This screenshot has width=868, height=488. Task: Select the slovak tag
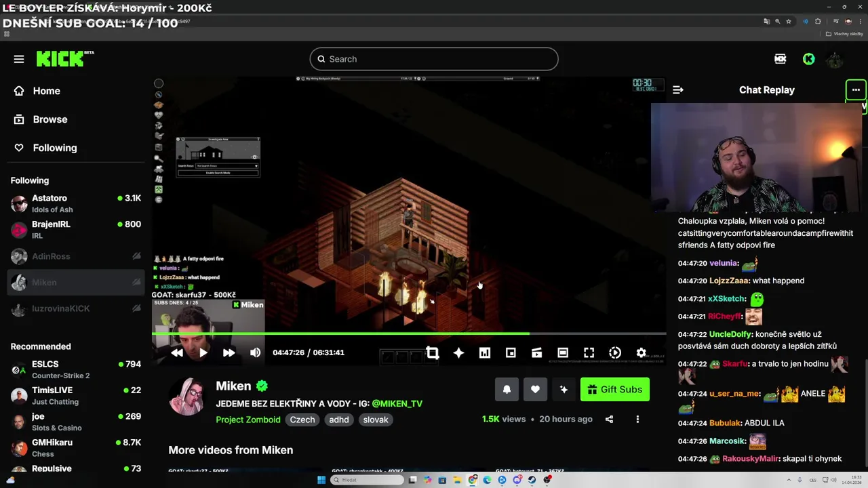pyautogui.click(x=376, y=420)
